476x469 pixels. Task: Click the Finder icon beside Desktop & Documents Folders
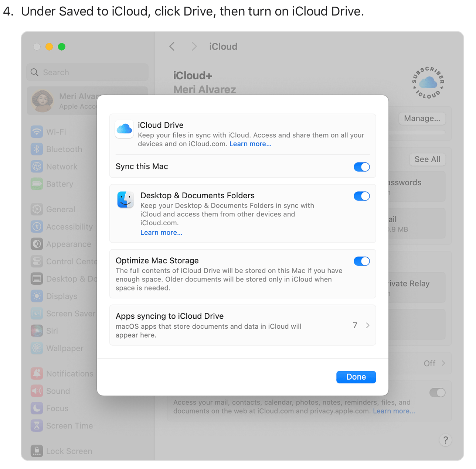tap(125, 199)
